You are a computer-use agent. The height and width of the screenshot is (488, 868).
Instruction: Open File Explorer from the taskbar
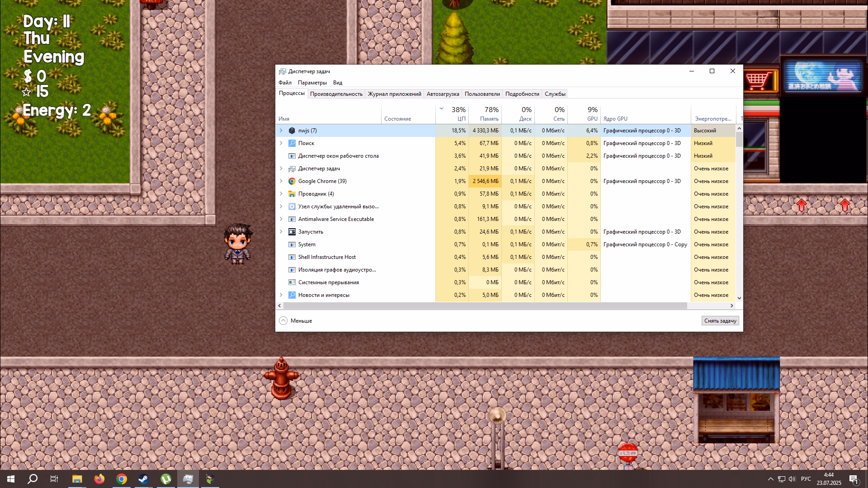point(77,479)
